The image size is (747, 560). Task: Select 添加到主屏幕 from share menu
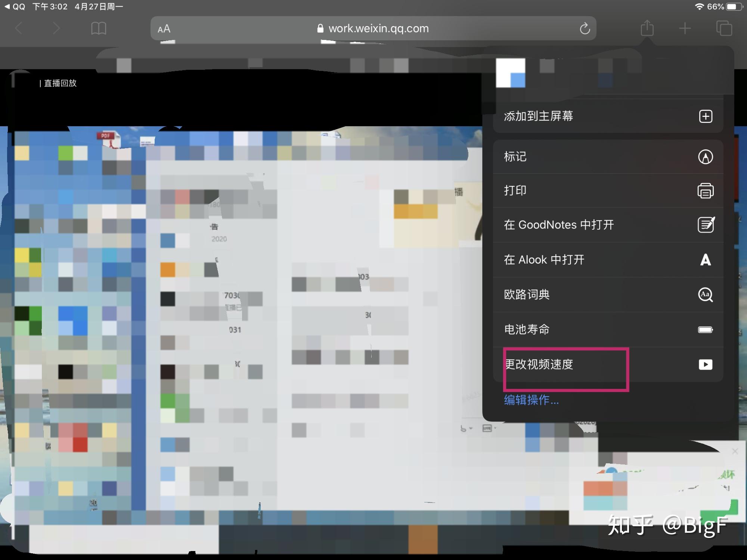[x=608, y=116]
